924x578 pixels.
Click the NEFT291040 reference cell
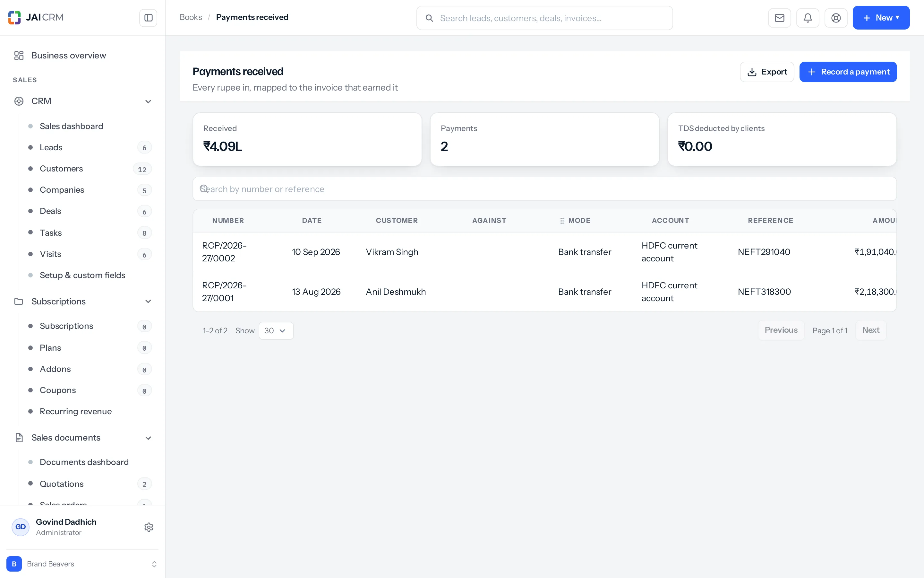(x=764, y=252)
